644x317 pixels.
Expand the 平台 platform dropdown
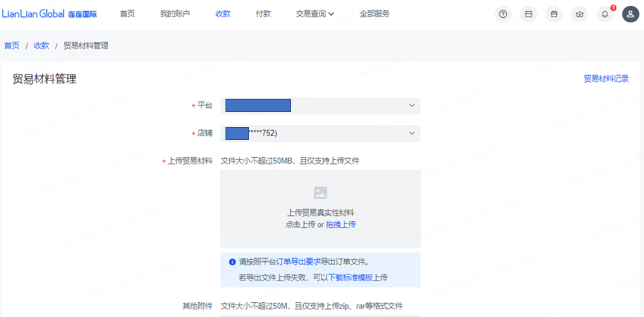(411, 105)
